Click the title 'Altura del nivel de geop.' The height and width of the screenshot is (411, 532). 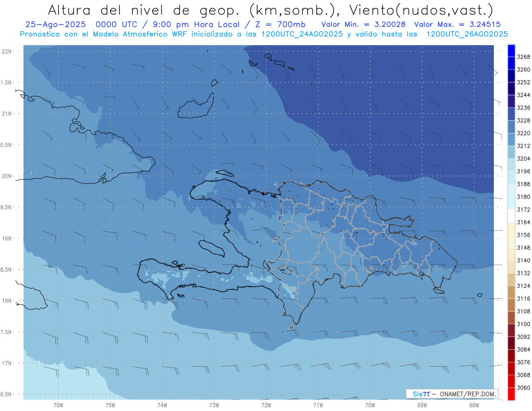pyautogui.click(x=145, y=10)
